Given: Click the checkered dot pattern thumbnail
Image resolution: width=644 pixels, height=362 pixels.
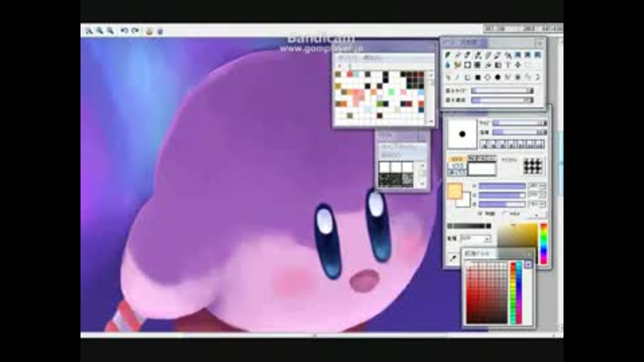Looking at the screenshot, I should pos(533,166).
